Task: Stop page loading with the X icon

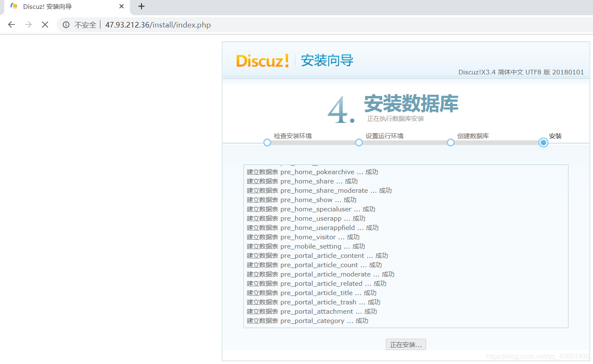Action: (45, 25)
